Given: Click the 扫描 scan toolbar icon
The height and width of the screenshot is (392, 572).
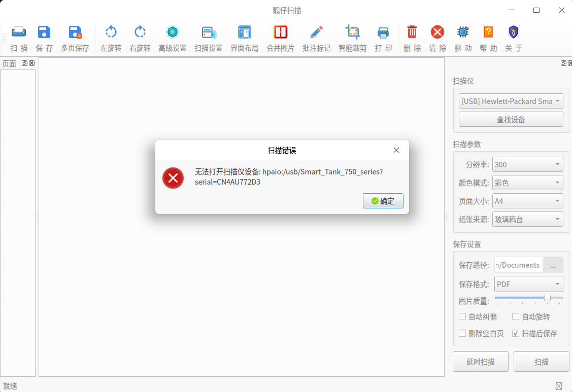Looking at the screenshot, I should coord(19,32).
